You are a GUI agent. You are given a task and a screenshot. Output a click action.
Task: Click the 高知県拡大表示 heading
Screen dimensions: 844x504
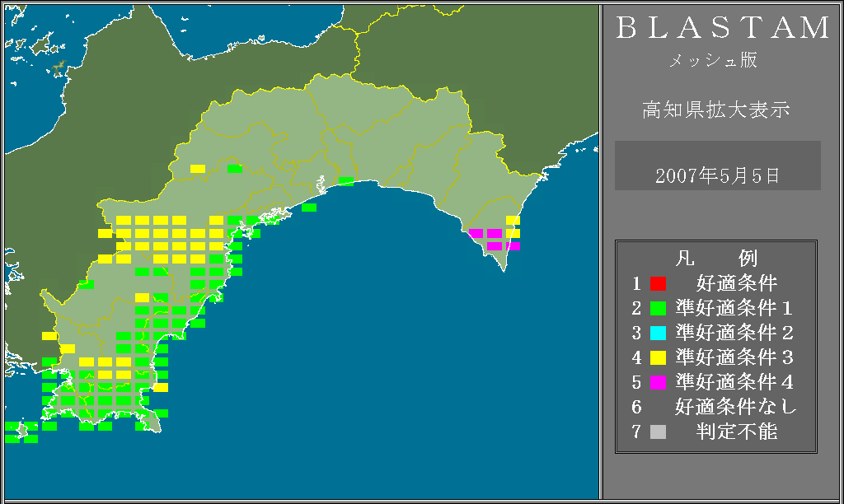tap(716, 110)
